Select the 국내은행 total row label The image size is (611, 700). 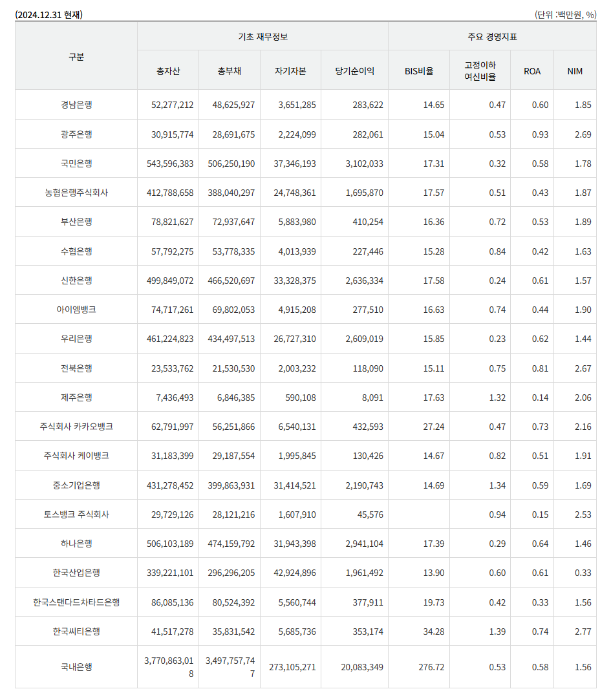[76, 667]
